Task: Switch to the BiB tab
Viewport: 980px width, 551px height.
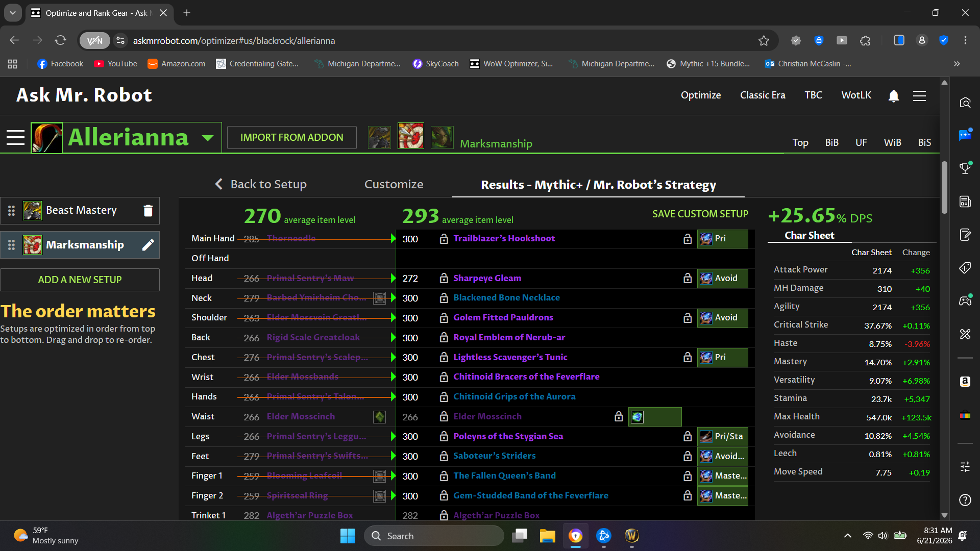Action: pyautogui.click(x=831, y=143)
